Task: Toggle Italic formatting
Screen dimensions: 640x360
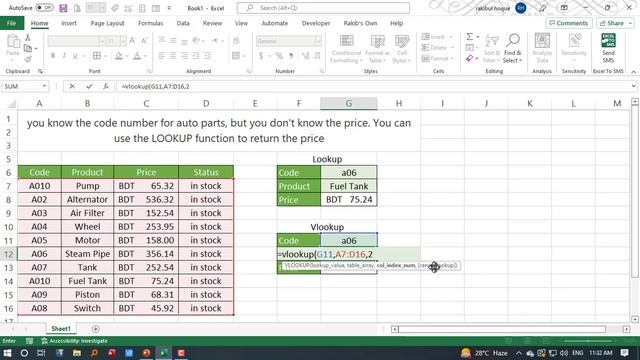Action: tap(64, 56)
